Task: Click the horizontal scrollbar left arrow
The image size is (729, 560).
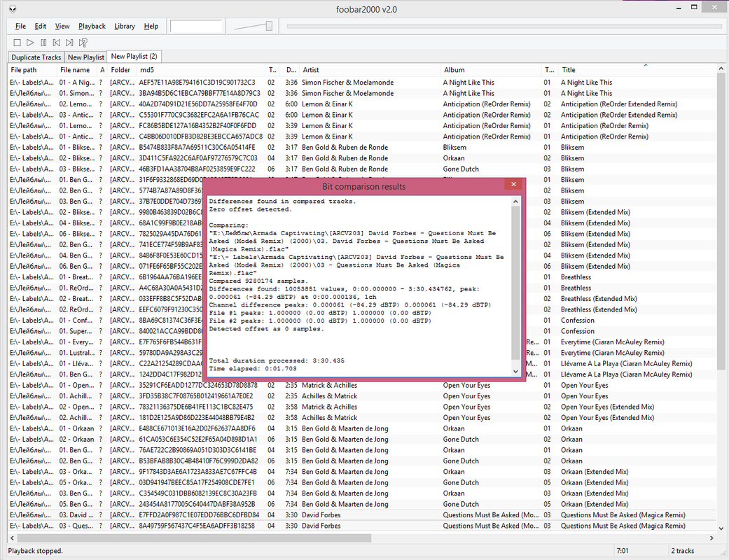Action: click(x=12, y=538)
